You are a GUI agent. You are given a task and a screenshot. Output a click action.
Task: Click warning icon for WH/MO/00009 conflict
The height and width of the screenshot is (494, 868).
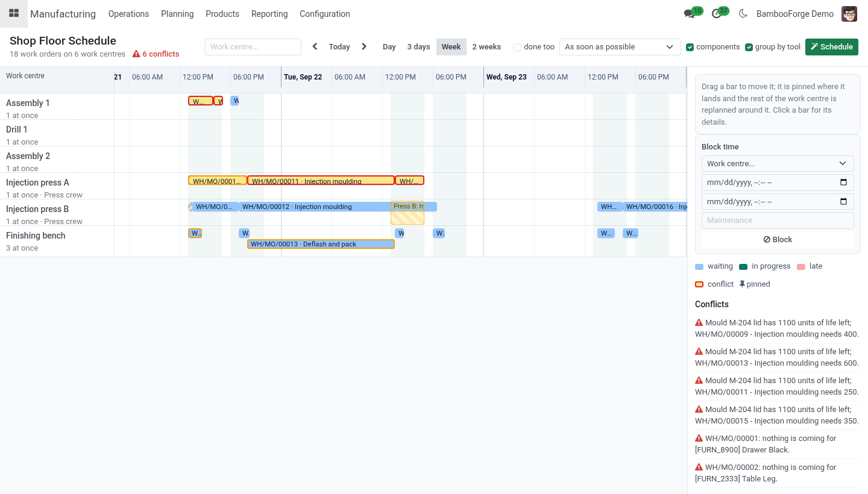699,323
